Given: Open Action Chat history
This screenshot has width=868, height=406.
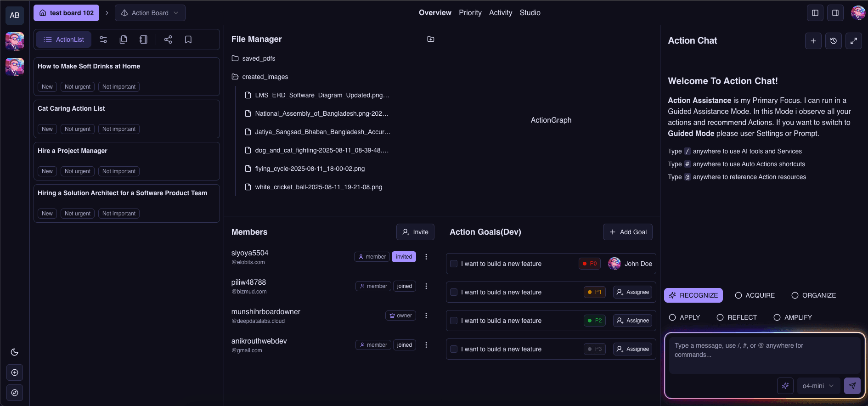Looking at the screenshot, I should pos(833,41).
